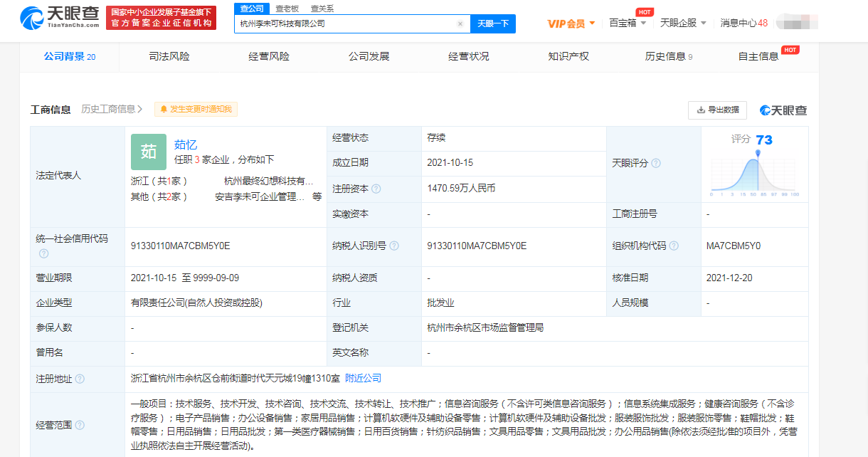Open help for business scope
This screenshot has height=457, width=868.
point(80,425)
